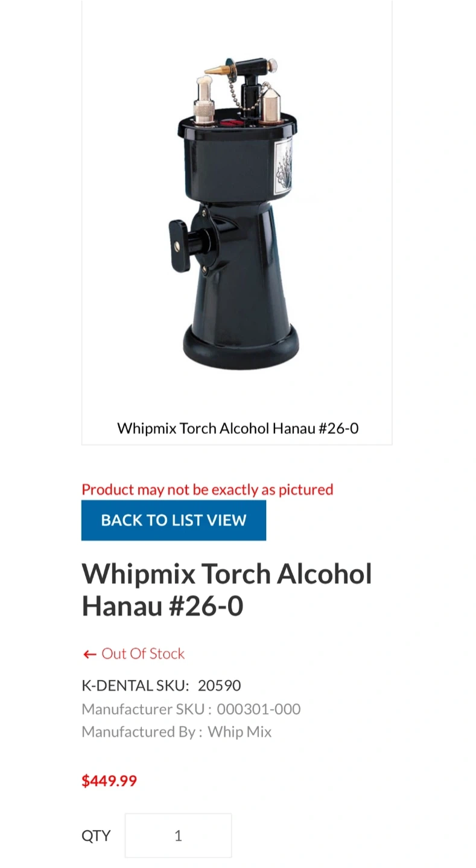
Task: Click the manufacturer SKU value 000301-000
Action: click(259, 709)
